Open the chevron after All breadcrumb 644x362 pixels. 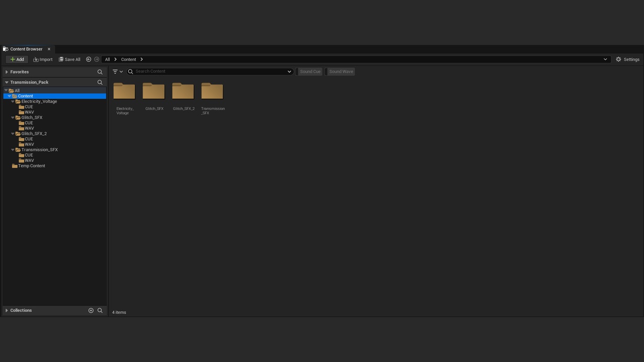click(115, 59)
